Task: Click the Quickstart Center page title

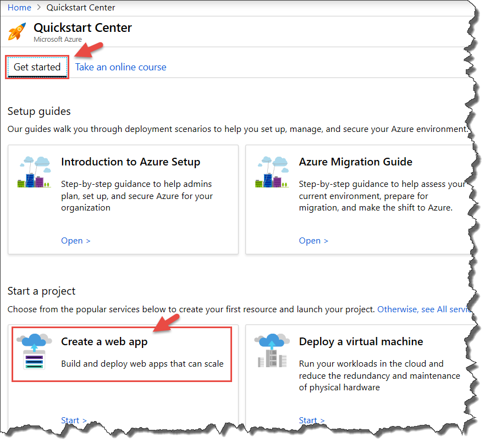Action: click(x=83, y=28)
